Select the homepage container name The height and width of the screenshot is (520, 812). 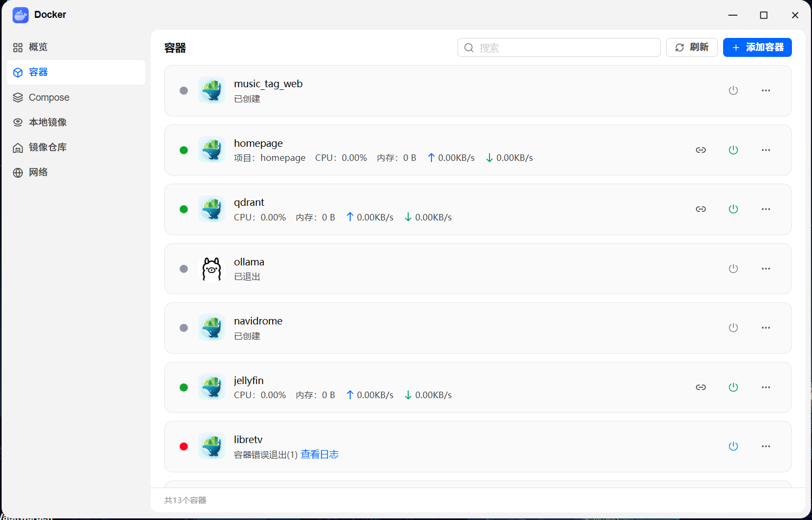pyautogui.click(x=259, y=144)
